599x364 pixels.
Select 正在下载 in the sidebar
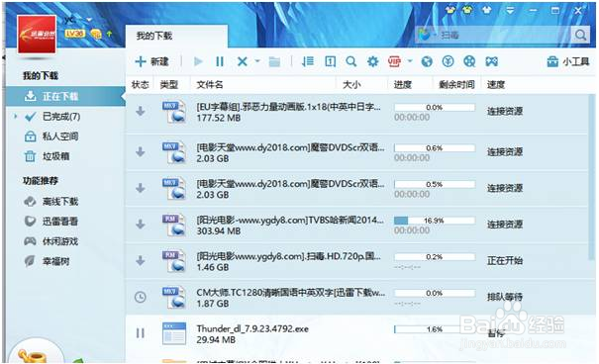[x=65, y=96]
